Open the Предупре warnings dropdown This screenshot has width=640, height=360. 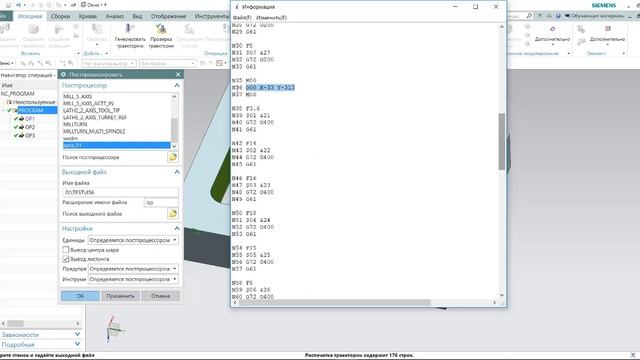(133, 269)
